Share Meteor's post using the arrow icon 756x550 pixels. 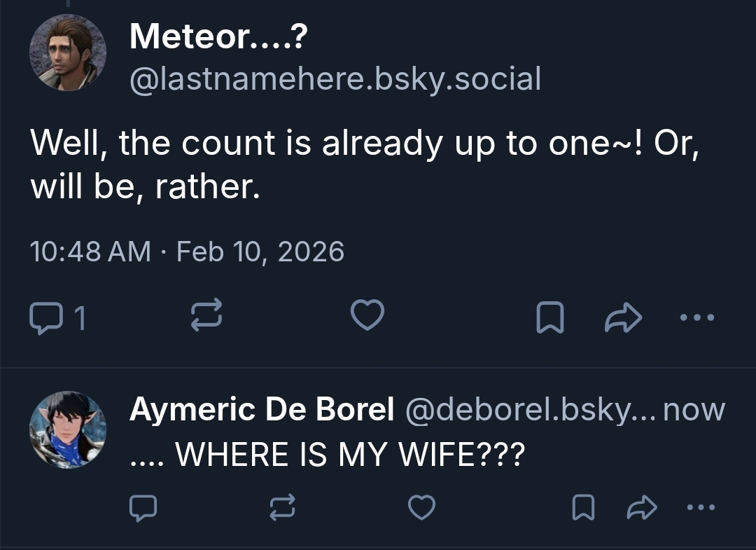pyautogui.click(x=621, y=317)
